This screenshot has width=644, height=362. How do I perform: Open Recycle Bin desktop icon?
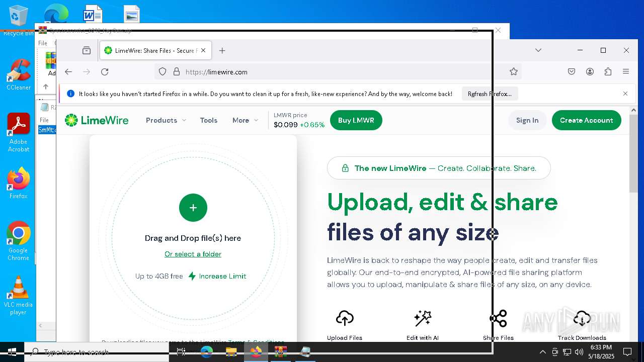click(x=19, y=20)
